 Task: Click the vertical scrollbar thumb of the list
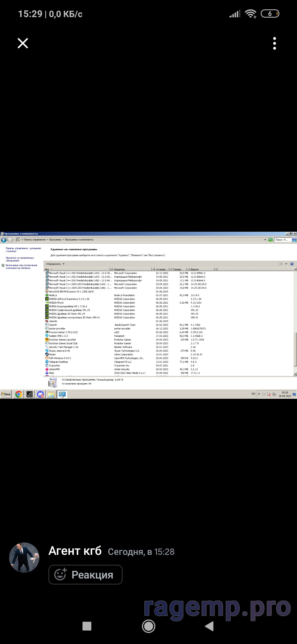coord(295,350)
